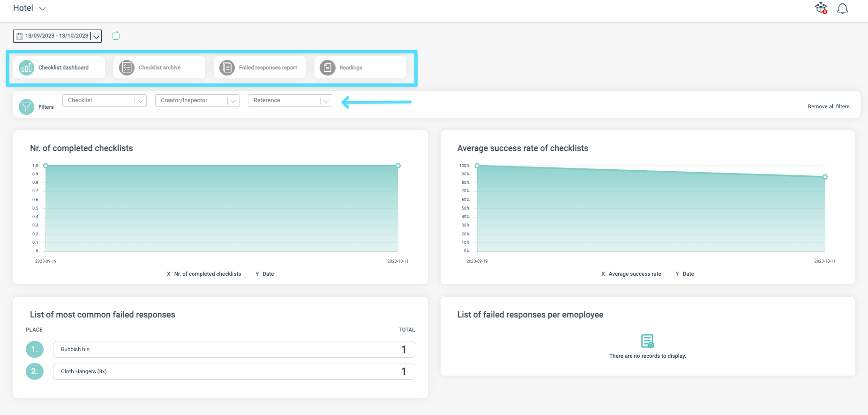
Task: Click the Checklist archive list icon
Action: [x=127, y=68]
